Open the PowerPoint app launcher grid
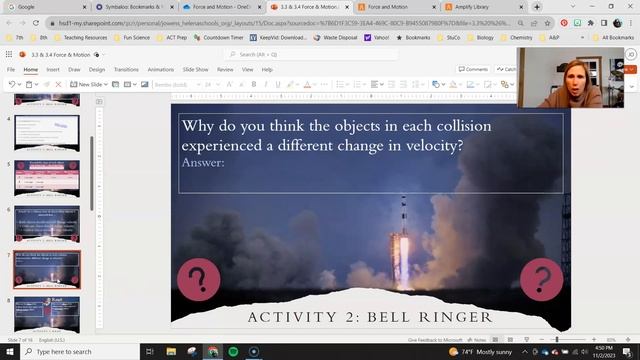640x360 pixels. pos(9,54)
